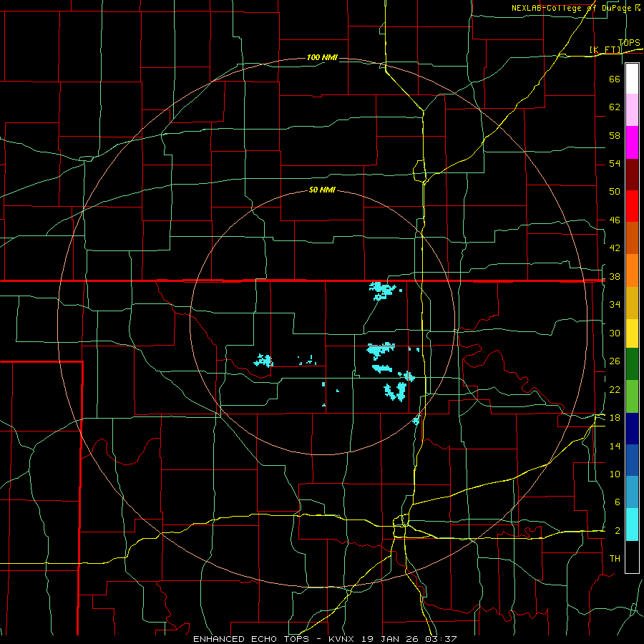
Task: Click the "[K FT]" units label
Action: (605, 49)
